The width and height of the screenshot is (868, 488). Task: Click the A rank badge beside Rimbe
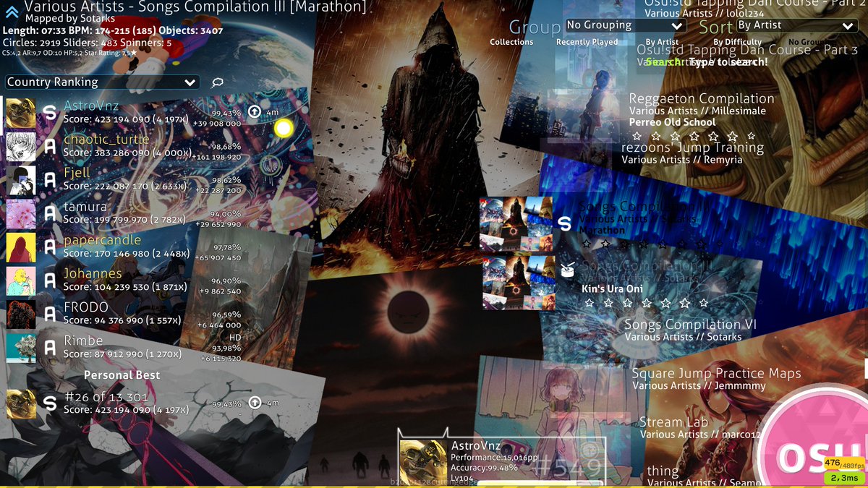(49, 348)
